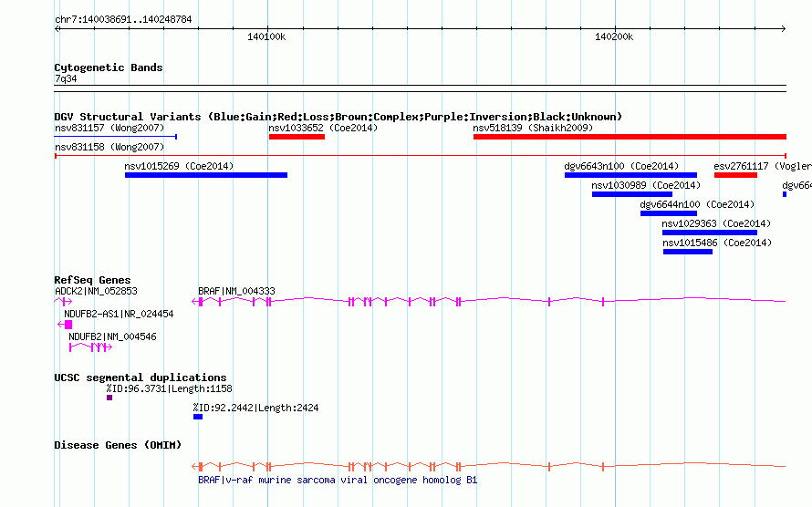Image resolution: width=812 pixels, height=507 pixels.
Task: Click the purple segmental duplication block
Action: click(109, 398)
